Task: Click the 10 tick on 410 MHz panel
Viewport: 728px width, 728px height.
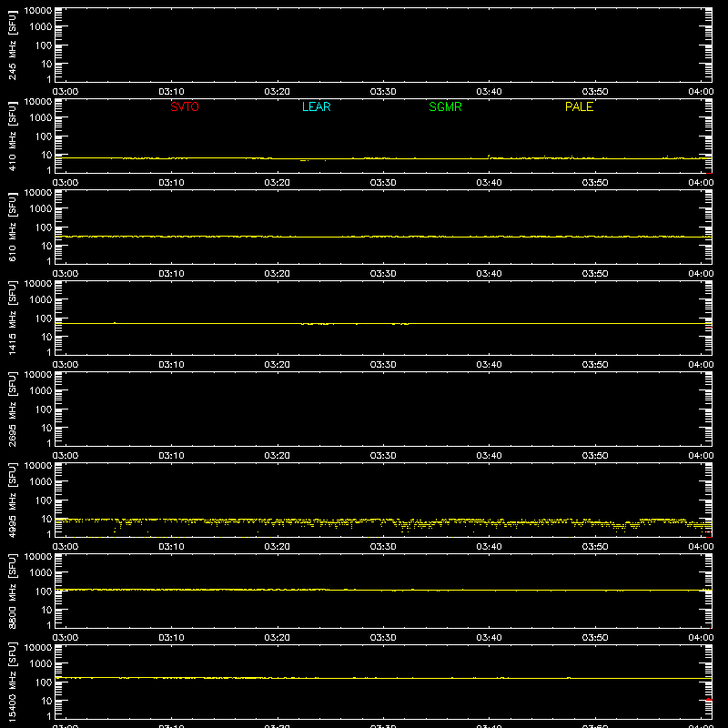Action: point(46,155)
